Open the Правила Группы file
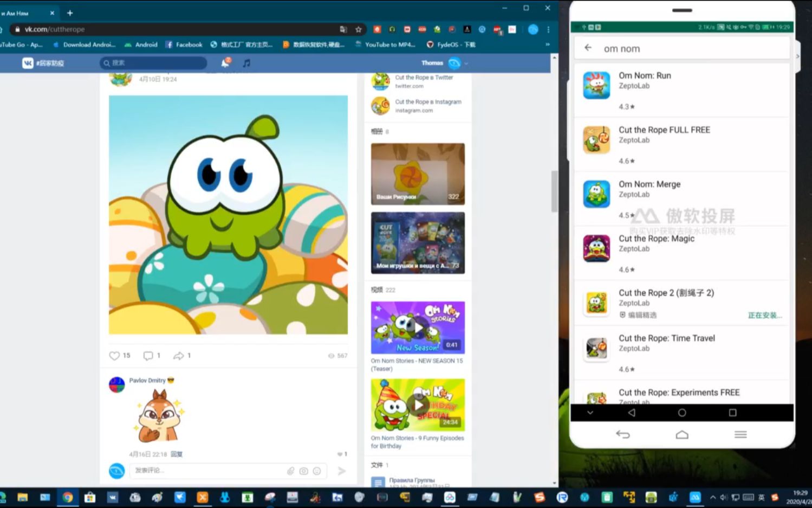 pyautogui.click(x=412, y=480)
